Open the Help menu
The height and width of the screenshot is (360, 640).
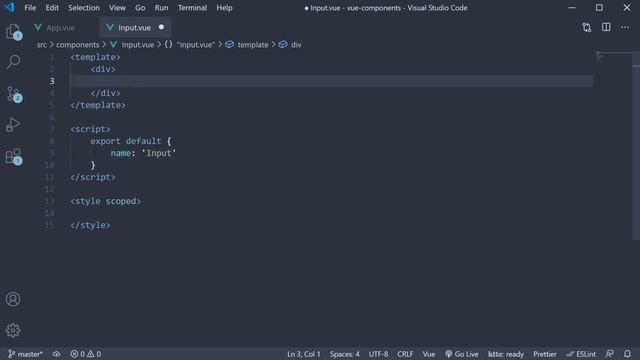click(224, 8)
